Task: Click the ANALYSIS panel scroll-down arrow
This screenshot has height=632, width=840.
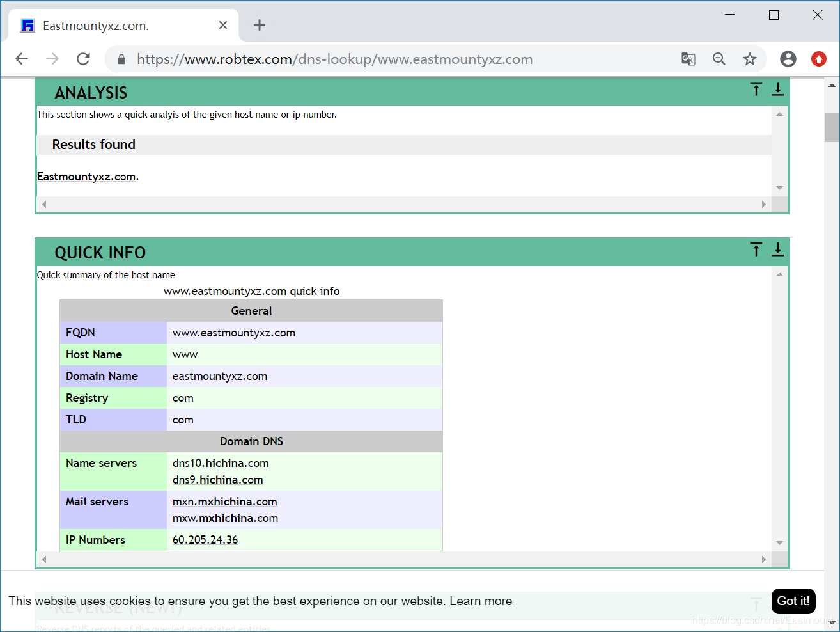Action: [x=779, y=188]
